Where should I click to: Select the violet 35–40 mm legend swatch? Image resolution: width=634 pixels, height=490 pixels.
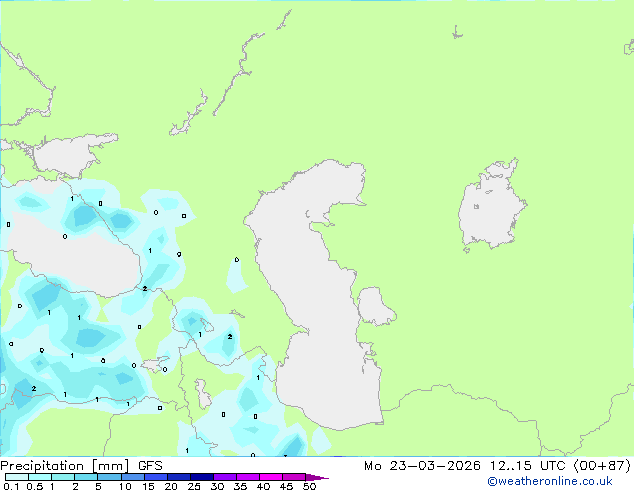[x=247, y=477]
